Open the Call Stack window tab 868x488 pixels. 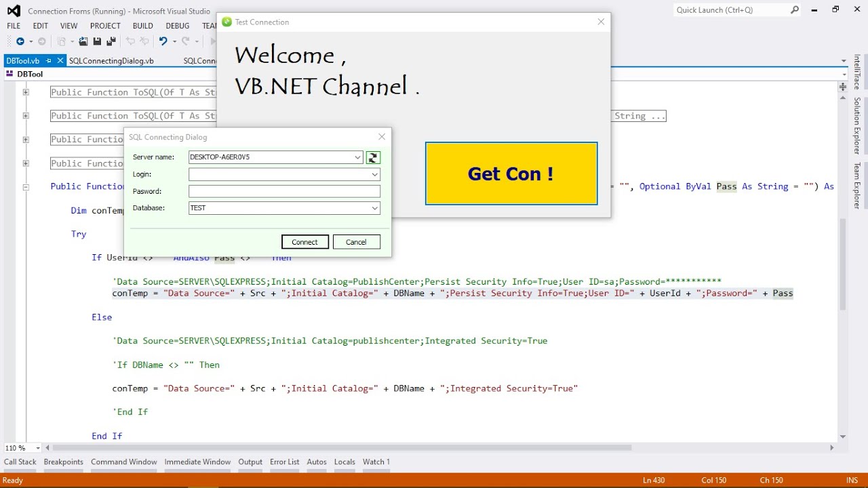coord(20,462)
